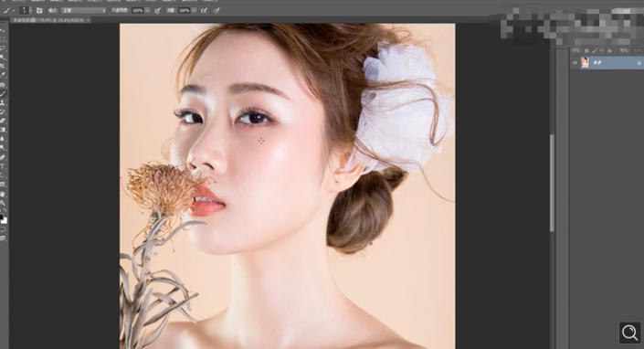Click the canvas vertical scrollbar
Image resolution: width=644 pixels, height=349 pixels.
(x=553, y=183)
